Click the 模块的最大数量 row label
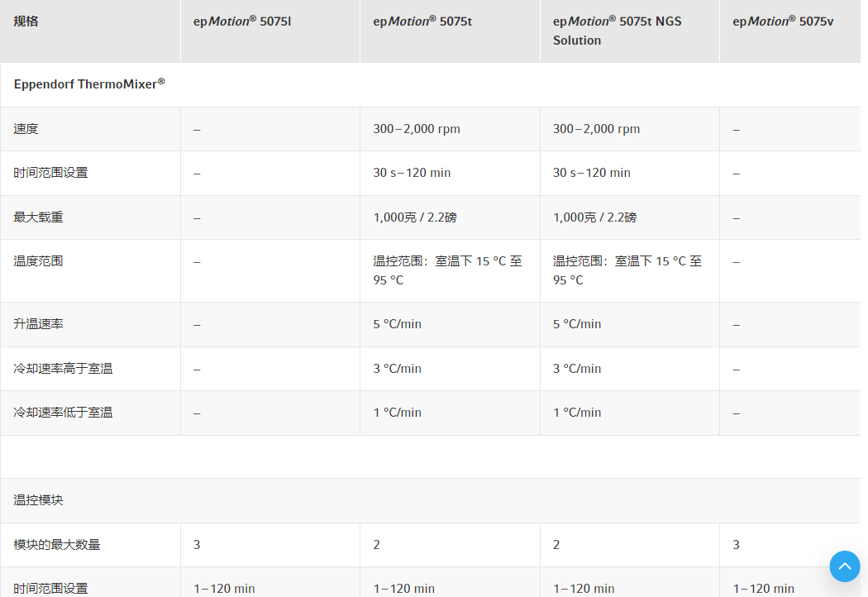This screenshot has width=868, height=597. (57, 545)
